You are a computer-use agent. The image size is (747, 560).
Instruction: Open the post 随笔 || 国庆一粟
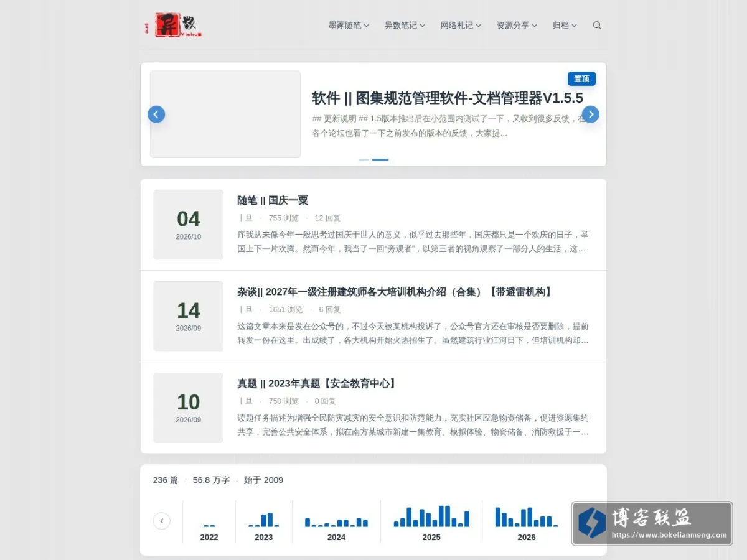(x=273, y=200)
